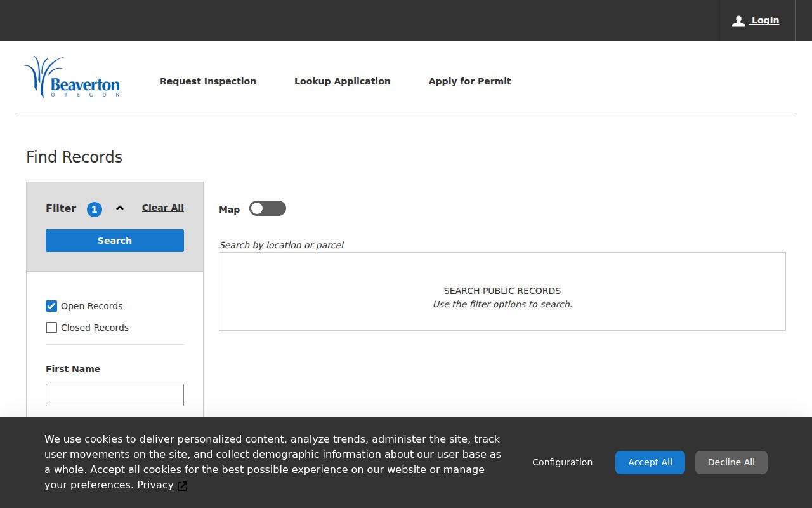Viewport: 812px width, 508px height.
Task: Click the filter count badge showing 1
Action: (x=95, y=209)
